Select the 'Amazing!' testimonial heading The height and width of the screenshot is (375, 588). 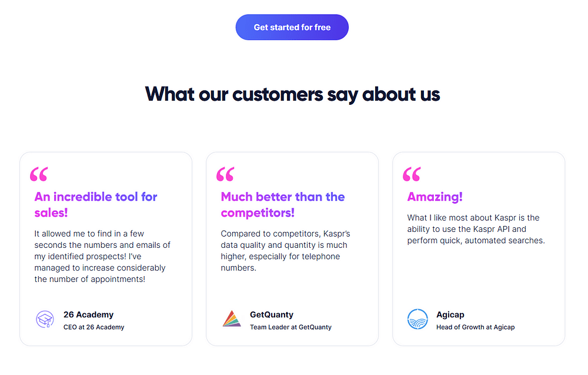pyautogui.click(x=435, y=197)
